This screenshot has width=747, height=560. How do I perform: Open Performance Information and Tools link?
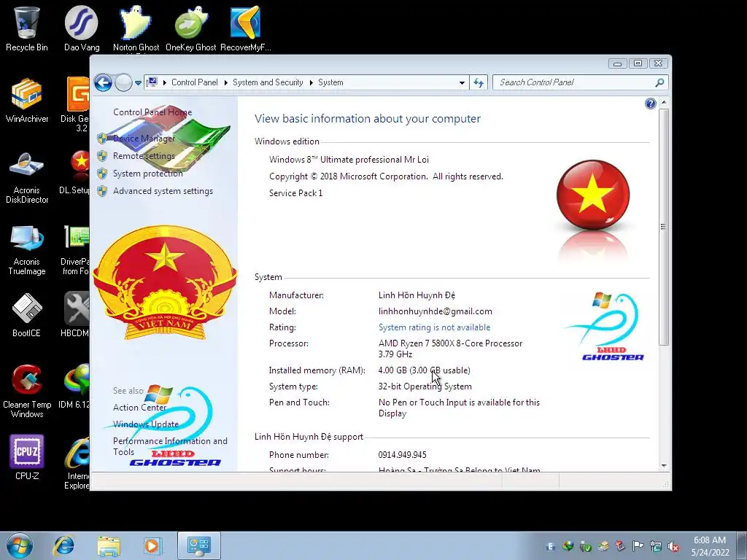pos(170,446)
